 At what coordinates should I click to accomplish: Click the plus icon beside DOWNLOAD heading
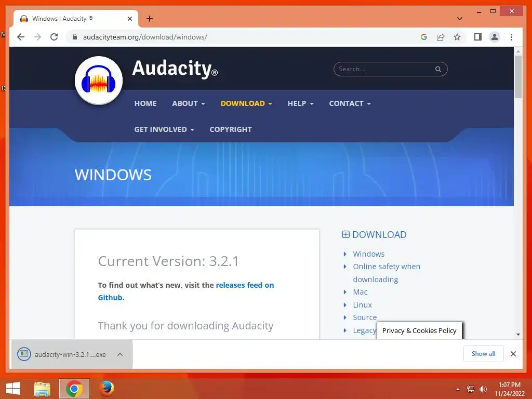345,234
